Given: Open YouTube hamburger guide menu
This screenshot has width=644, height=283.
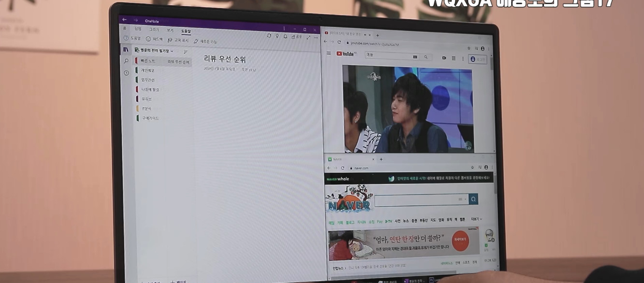Looking at the screenshot, I should point(329,53).
